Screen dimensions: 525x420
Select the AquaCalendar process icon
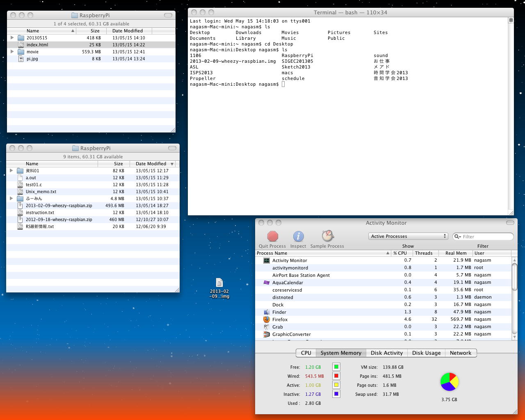click(x=267, y=283)
